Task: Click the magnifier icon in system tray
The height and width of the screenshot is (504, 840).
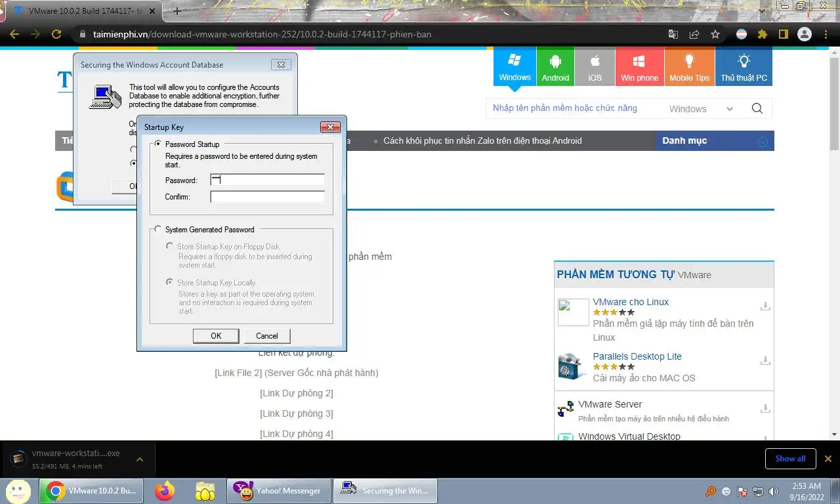Action: [x=711, y=491]
